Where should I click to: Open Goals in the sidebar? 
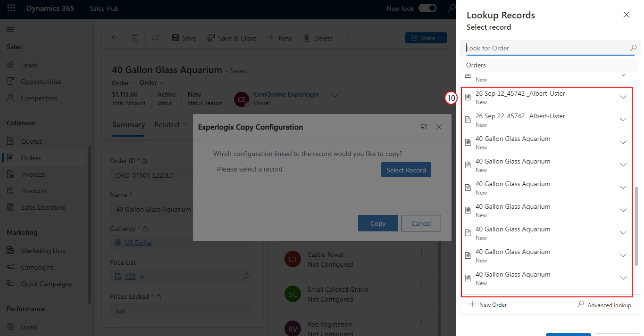[x=29, y=327]
